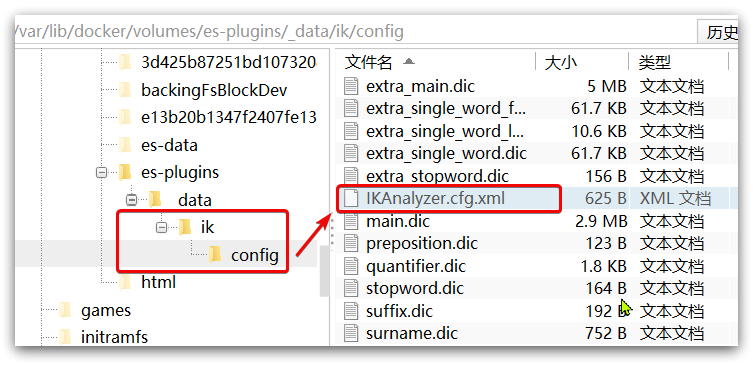Click the extra_single_word.dic file icon
Viewport: 753px width, 365px height.
point(352,154)
